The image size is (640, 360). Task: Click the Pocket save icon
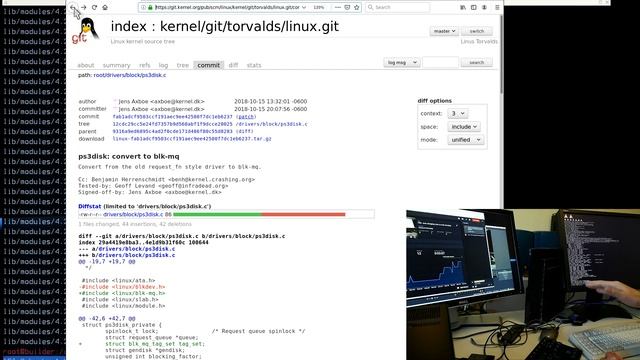click(347, 7)
